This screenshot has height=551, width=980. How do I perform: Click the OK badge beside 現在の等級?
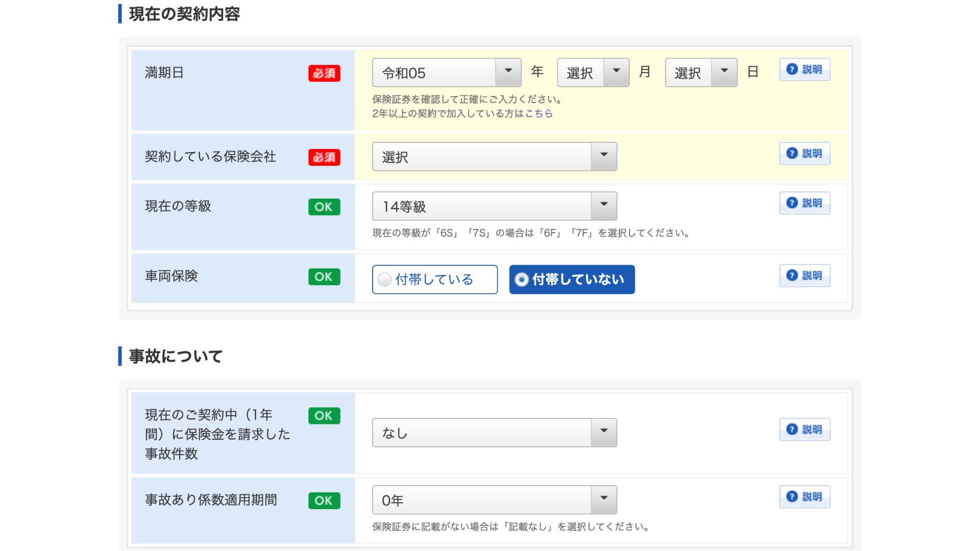(324, 207)
